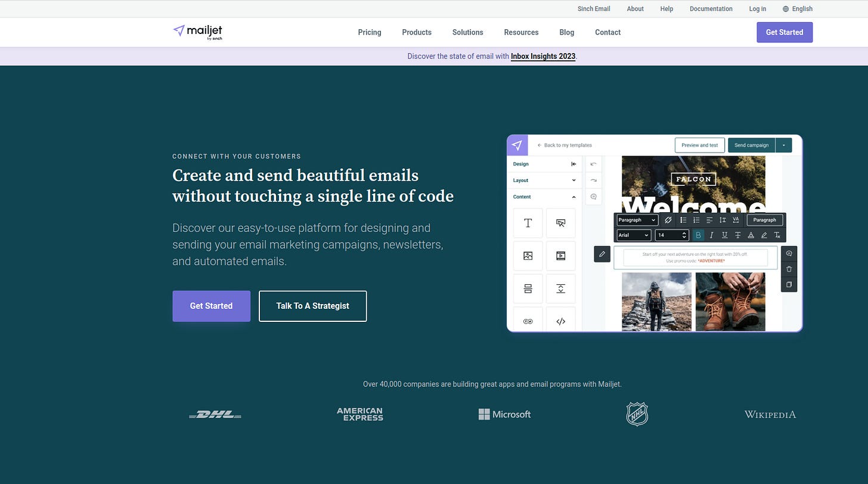
Task: Click the Log in link
Action: click(758, 9)
